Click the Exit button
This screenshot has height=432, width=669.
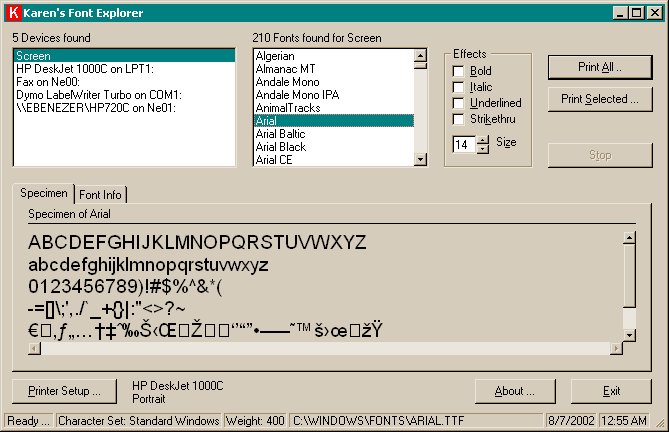[x=611, y=391]
